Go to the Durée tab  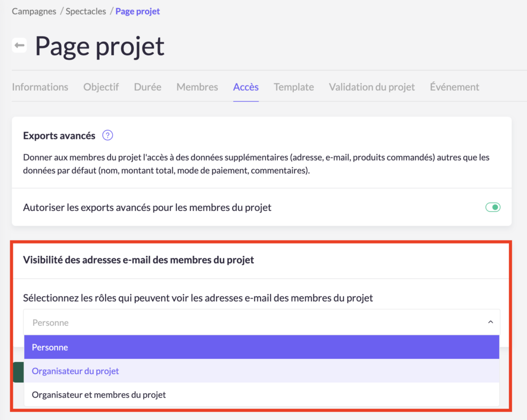[148, 87]
